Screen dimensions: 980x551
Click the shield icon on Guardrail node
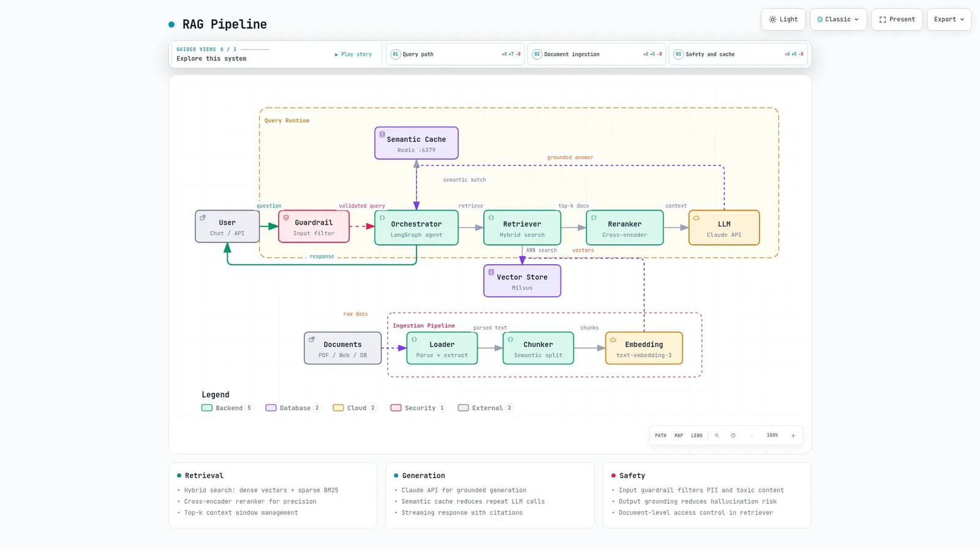click(286, 217)
